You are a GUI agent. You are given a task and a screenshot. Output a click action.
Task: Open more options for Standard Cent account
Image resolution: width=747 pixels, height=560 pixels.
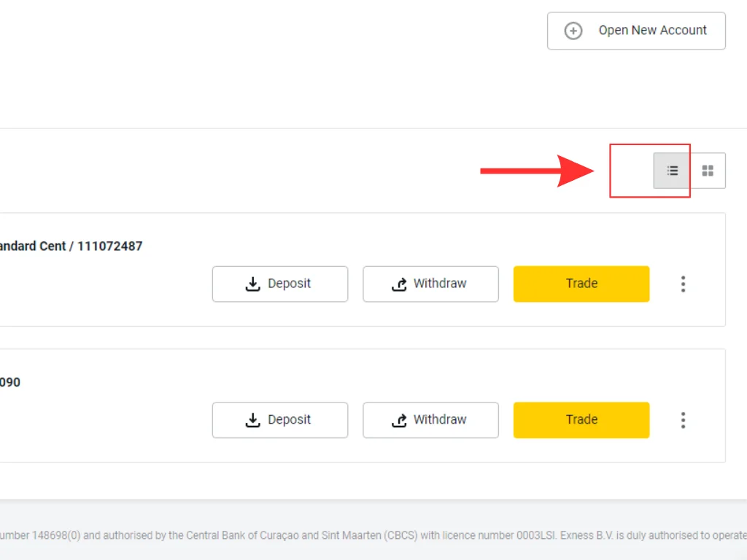tap(683, 284)
